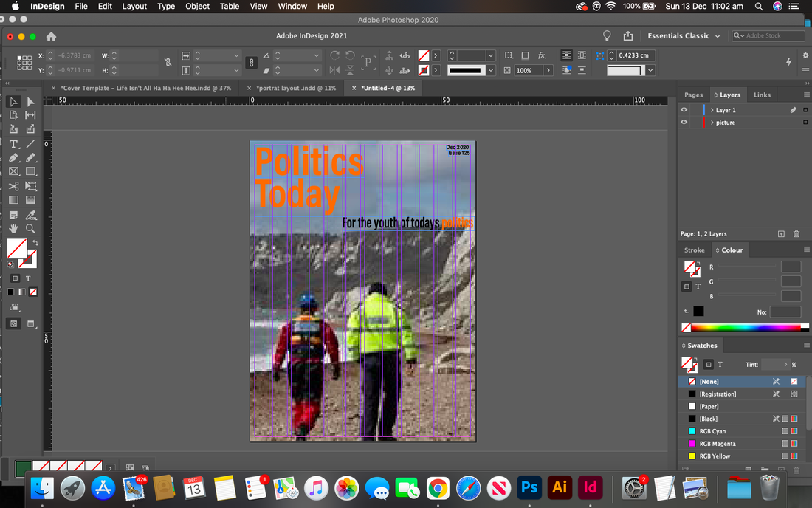Apply Color button in toolbox
The image size is (812, 508).
coord(10,292)
